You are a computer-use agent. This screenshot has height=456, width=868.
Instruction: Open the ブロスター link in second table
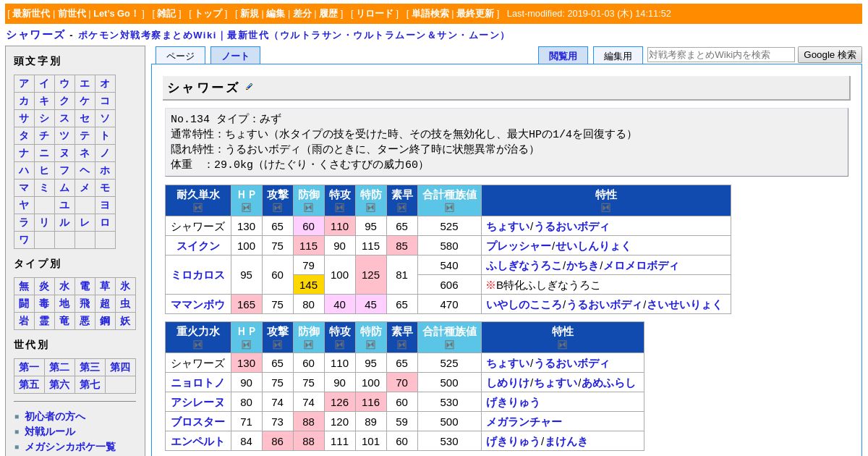tap(198, 422)
